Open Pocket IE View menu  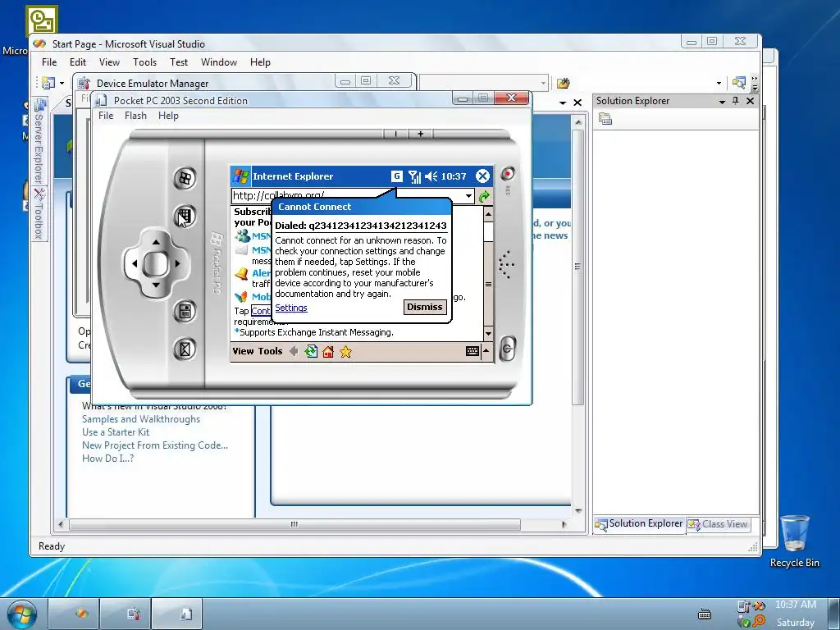pos(243,351)
